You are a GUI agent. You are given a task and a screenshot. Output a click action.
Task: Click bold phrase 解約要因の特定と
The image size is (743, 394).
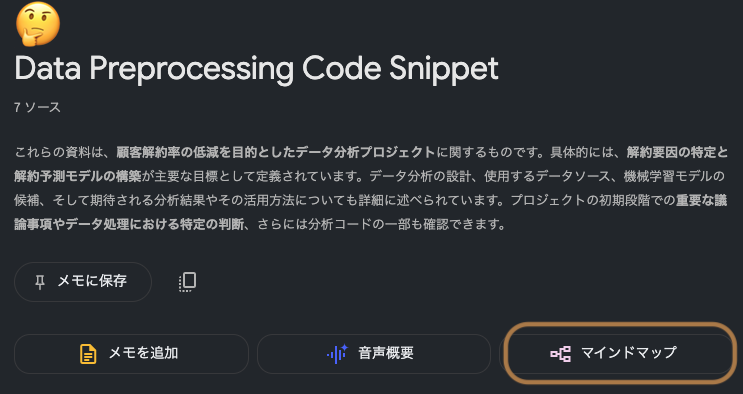(x=677, y=153)
